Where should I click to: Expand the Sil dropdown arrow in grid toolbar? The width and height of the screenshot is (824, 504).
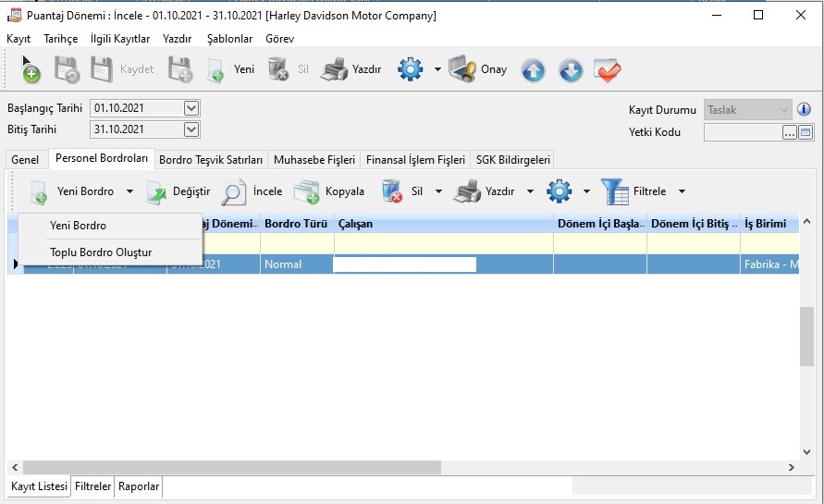click(438, 191)
